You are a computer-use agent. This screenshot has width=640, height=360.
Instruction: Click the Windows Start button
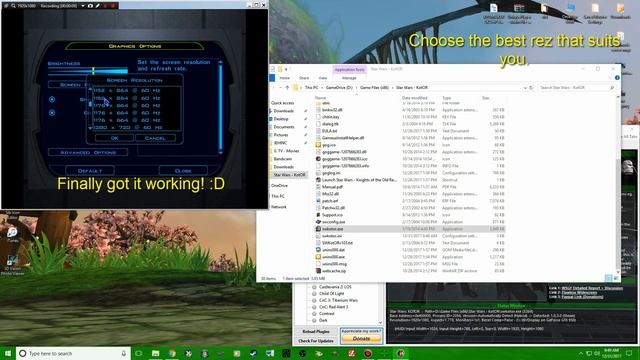point(8,353)
